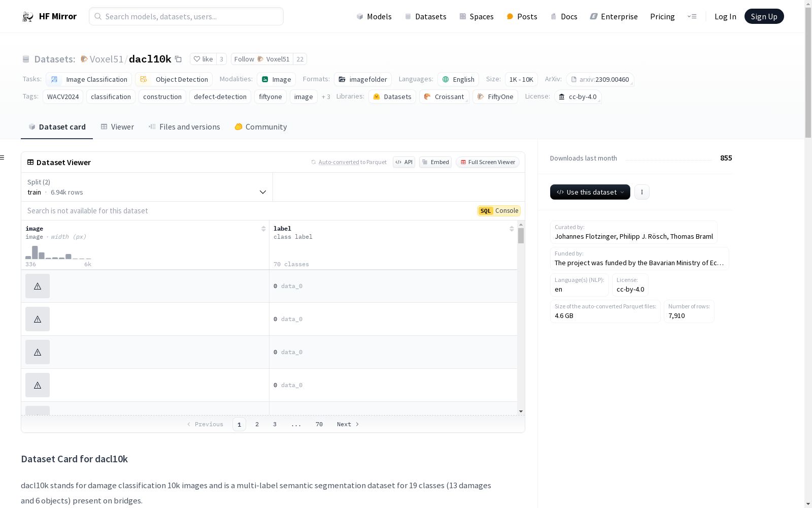Switch to the Dataset card tab
Screen dimensions: 812x508
pos(57,126)
